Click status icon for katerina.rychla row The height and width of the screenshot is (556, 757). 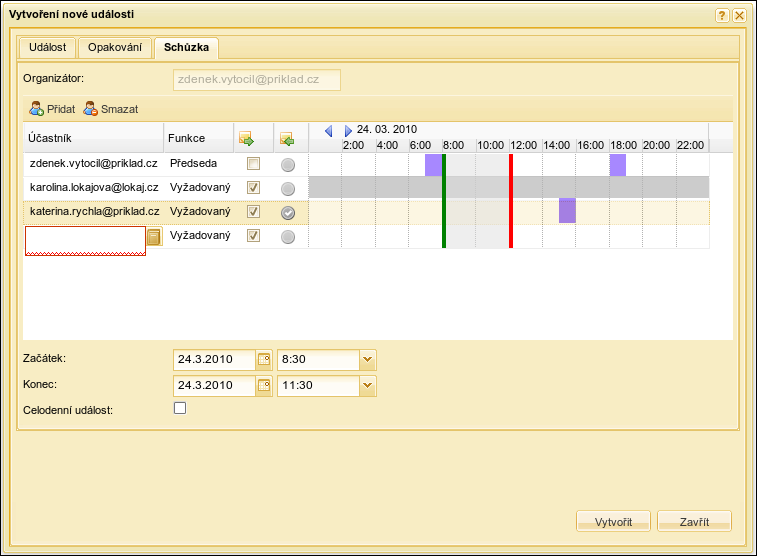[288, 212]
